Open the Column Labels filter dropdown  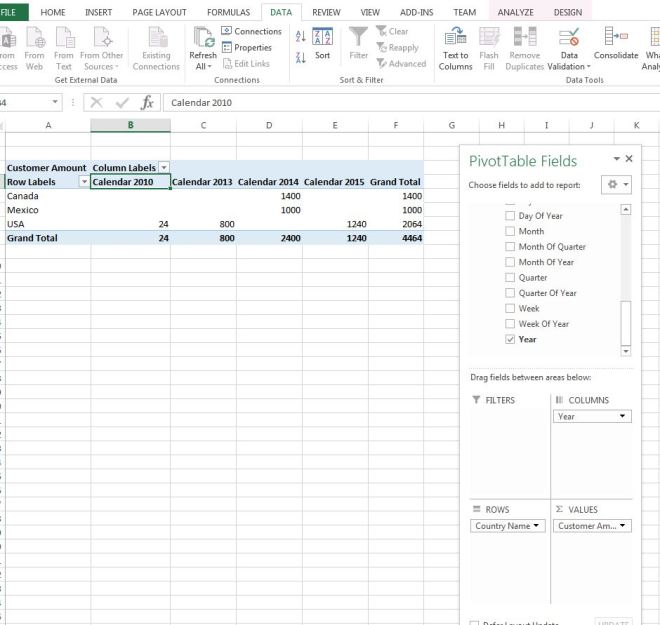(x=164, y=168)
